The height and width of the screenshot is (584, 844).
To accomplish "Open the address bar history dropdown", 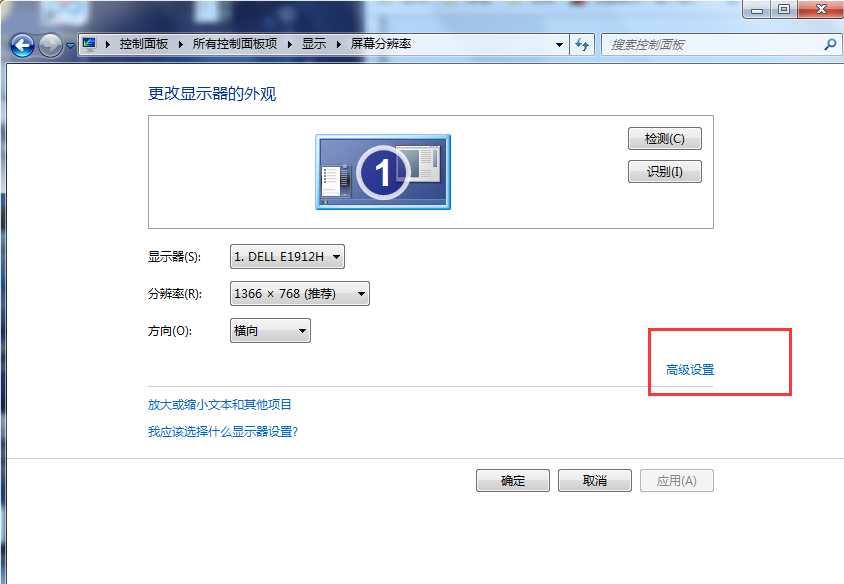I will 559,45.
